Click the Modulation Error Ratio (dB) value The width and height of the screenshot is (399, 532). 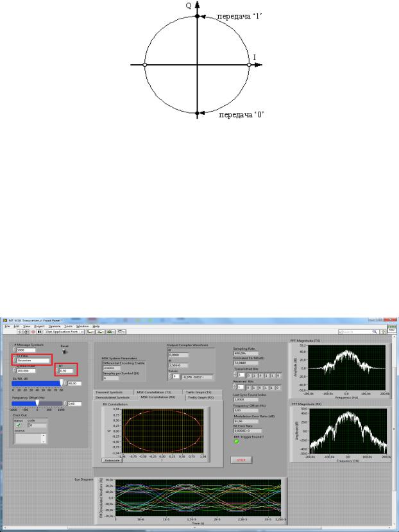pos(246,421)
